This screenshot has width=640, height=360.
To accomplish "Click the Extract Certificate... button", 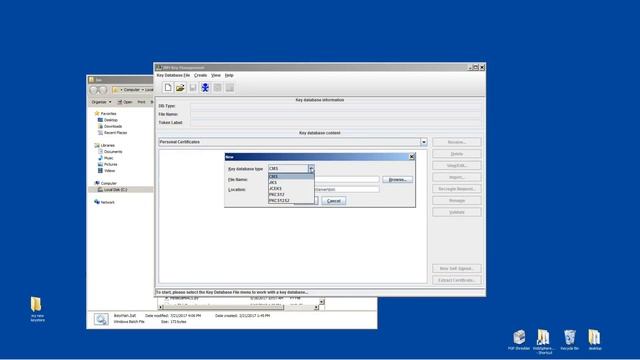I will coord(457,280).
